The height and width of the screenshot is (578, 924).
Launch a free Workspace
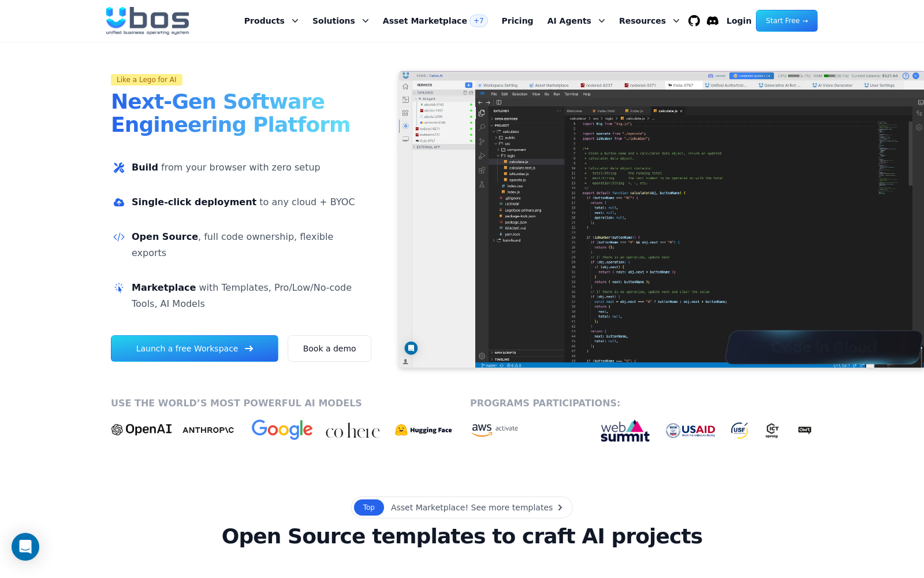195,349
